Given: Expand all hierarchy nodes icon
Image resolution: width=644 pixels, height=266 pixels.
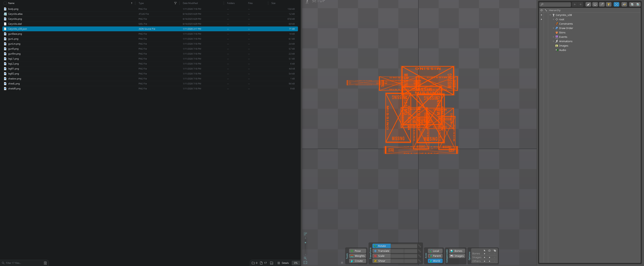Looking at the screenshot, I should (x=637, y=4).
